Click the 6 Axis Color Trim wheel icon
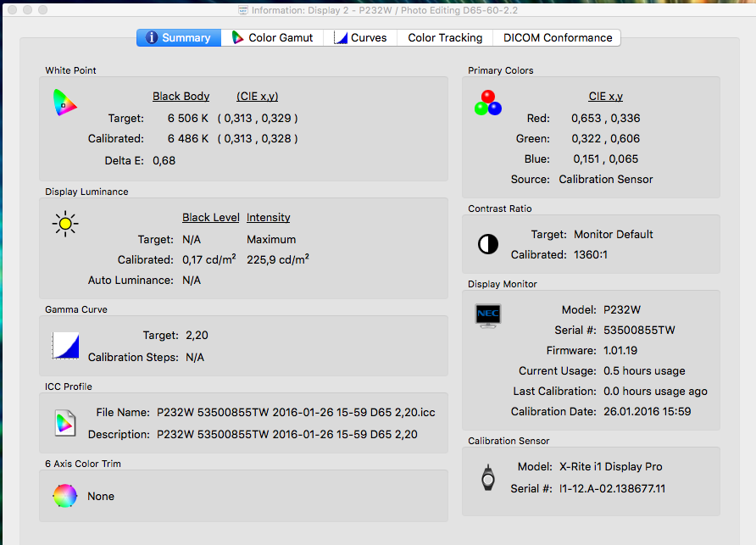Image resolution: width=756 pixels, height=545 pixels. [64, 496]
